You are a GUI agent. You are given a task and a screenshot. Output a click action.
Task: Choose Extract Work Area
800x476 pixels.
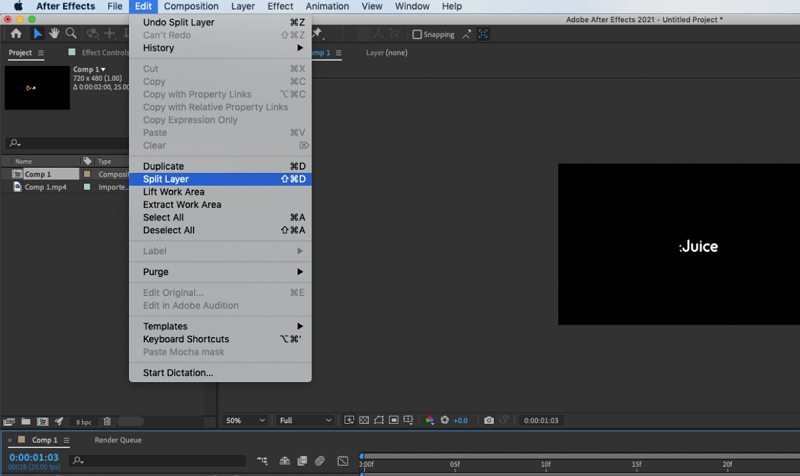(220, 205)
